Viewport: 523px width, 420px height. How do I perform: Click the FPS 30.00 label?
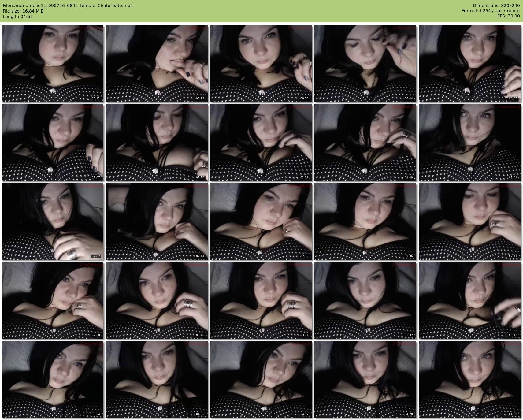click(x=508, y=16)
